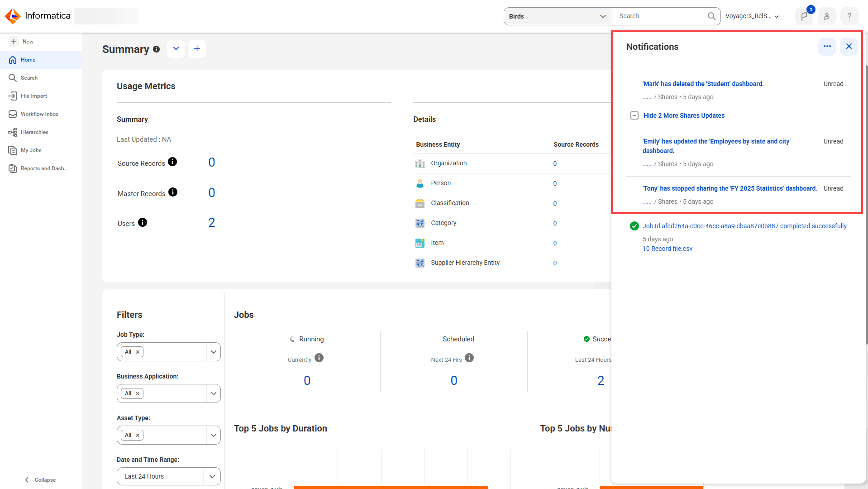Click the Person entity icon

point(420,183)
